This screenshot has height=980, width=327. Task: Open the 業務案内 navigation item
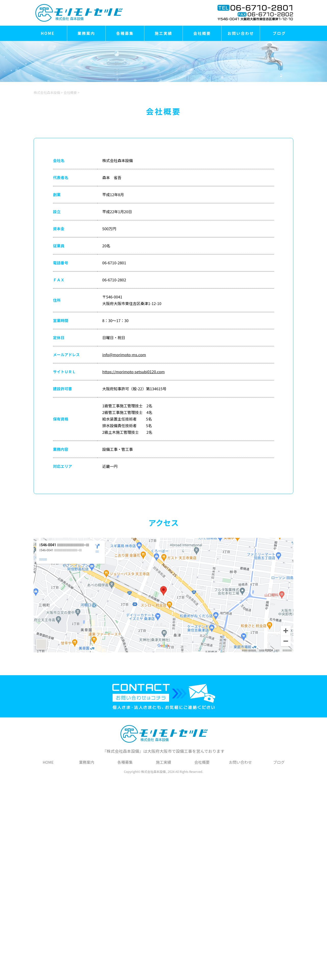coord(86,34)
